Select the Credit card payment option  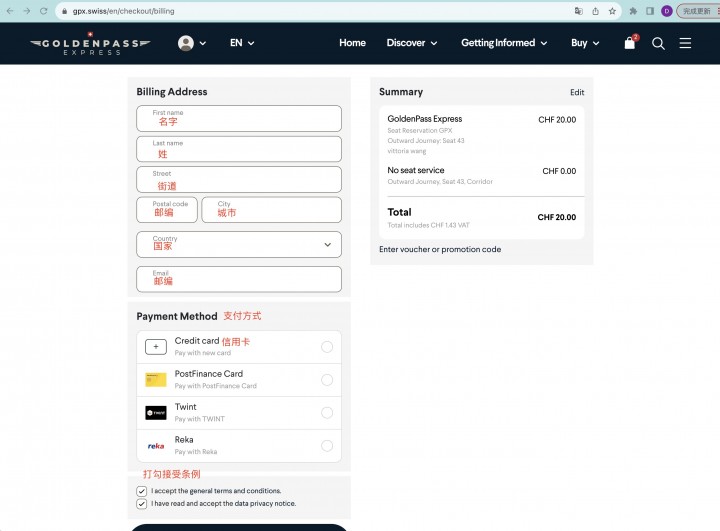[239, 347]
